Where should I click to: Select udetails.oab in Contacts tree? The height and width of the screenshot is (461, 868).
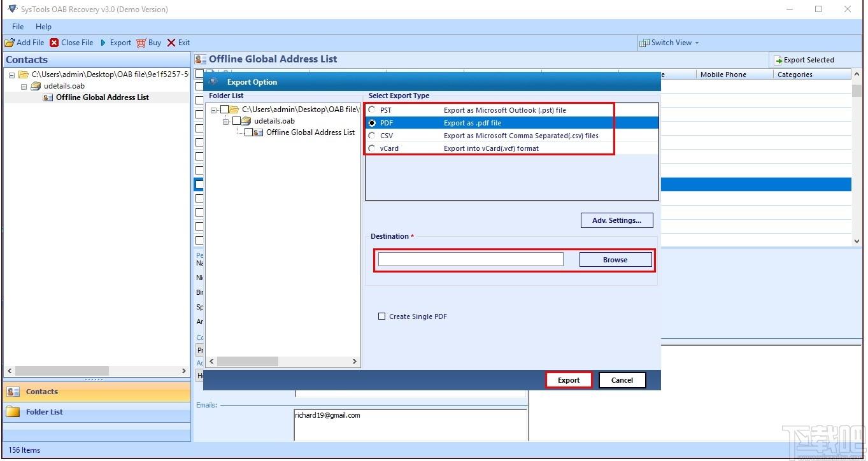click(64, 86)
